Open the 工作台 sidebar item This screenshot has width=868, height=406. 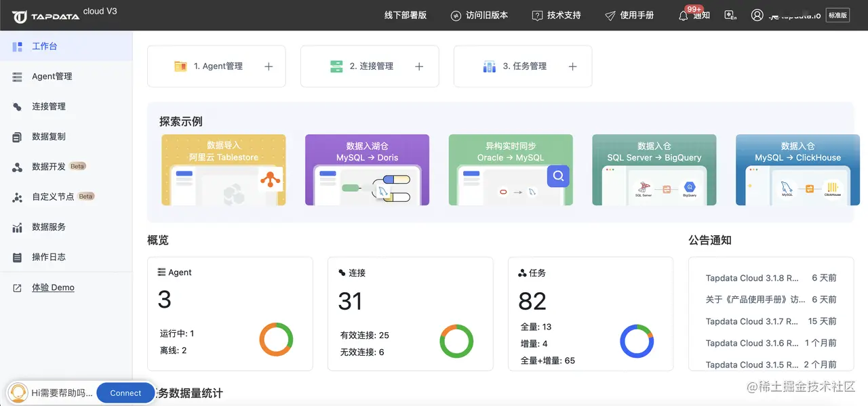point(66,46)
